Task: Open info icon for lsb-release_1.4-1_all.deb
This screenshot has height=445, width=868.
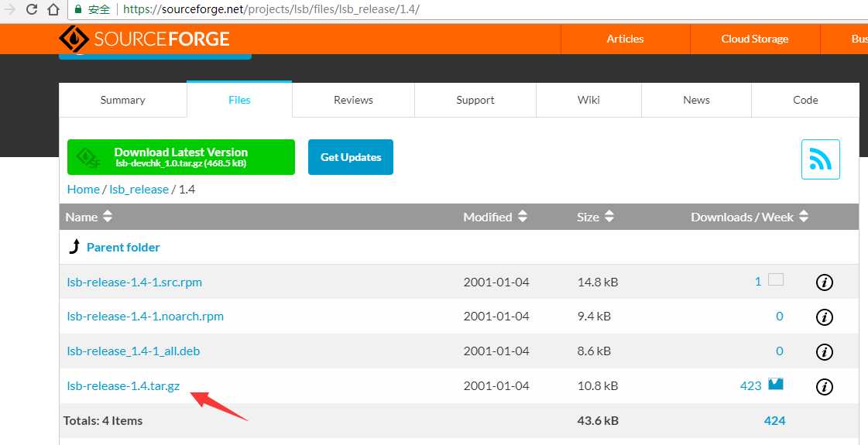Action: coord(825,351)
